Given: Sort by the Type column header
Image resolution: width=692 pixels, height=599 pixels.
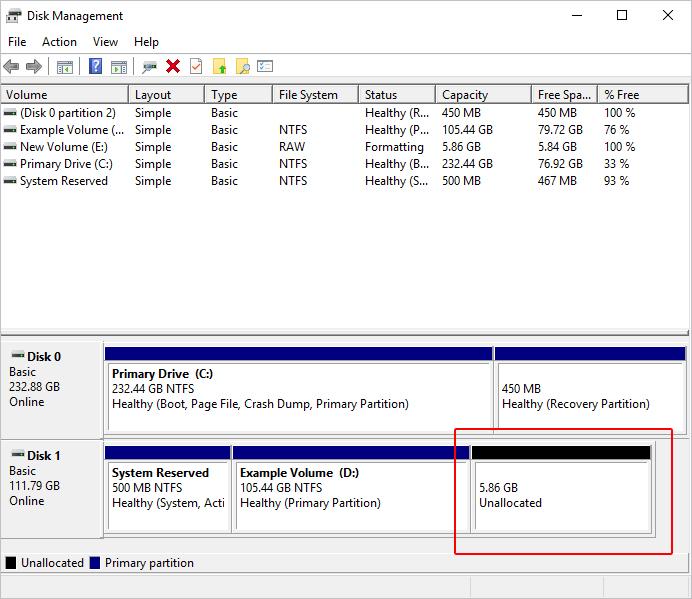Looking at the screenshot, I should [239, 94].
